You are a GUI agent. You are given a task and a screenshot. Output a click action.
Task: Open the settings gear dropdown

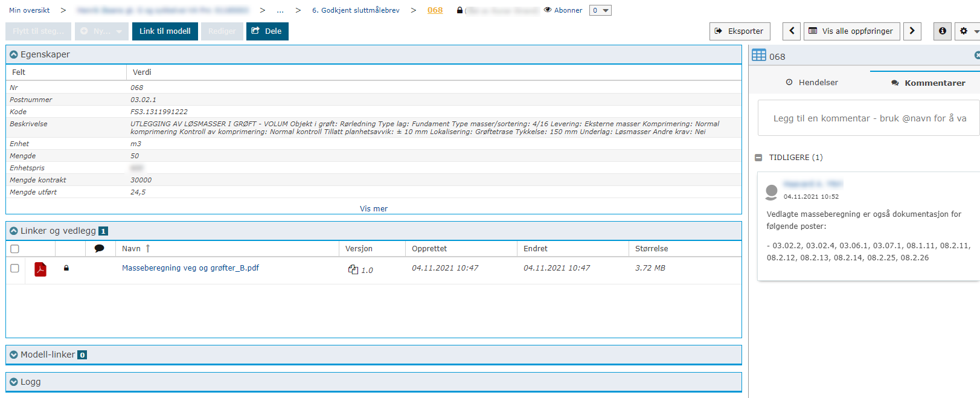pos(967,31)
